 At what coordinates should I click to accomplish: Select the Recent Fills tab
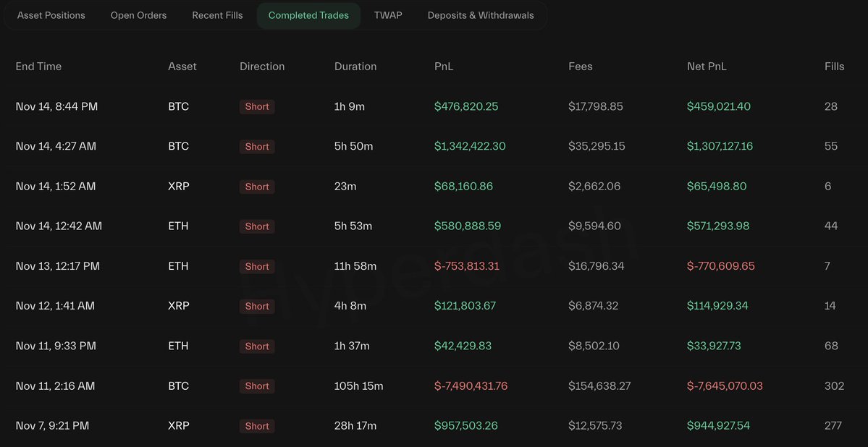click(217, 15)
